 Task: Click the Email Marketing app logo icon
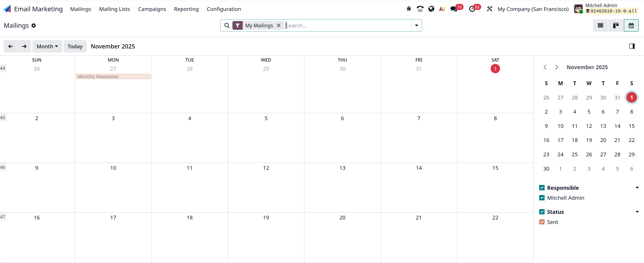[7, 9]
